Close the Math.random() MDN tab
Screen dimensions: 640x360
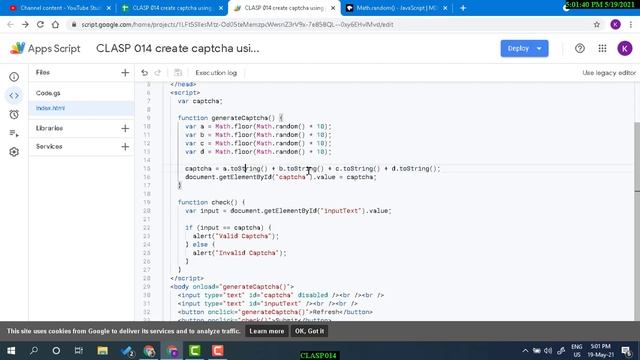(x=445, y=8)
